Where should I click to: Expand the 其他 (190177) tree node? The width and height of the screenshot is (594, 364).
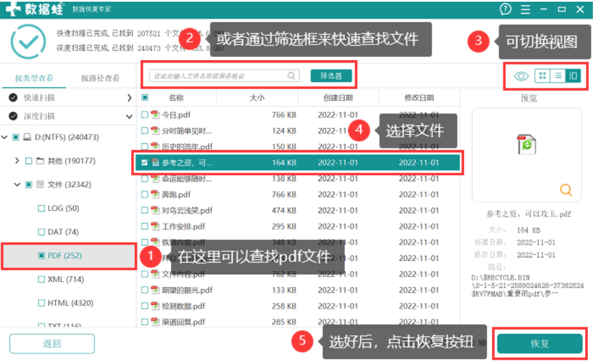[x=17, y=161]
